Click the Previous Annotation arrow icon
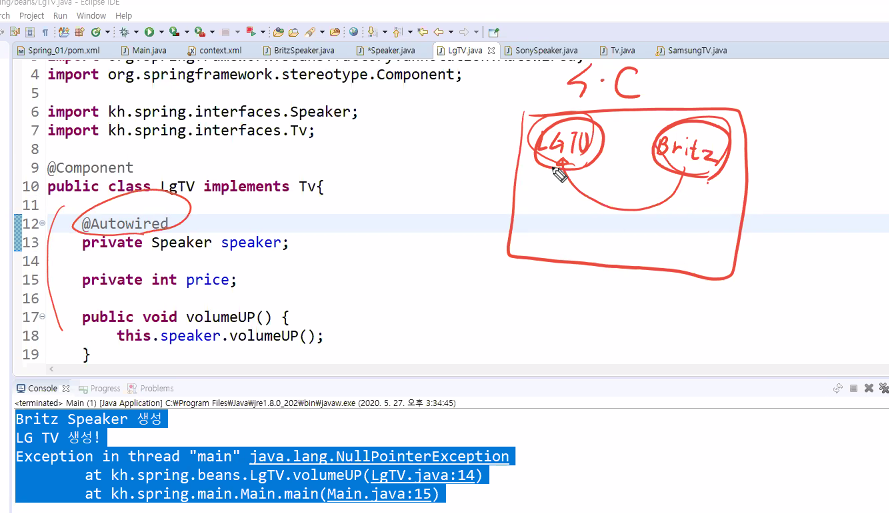Viewport: 889px width, 513px height. (x=397, y=32)
